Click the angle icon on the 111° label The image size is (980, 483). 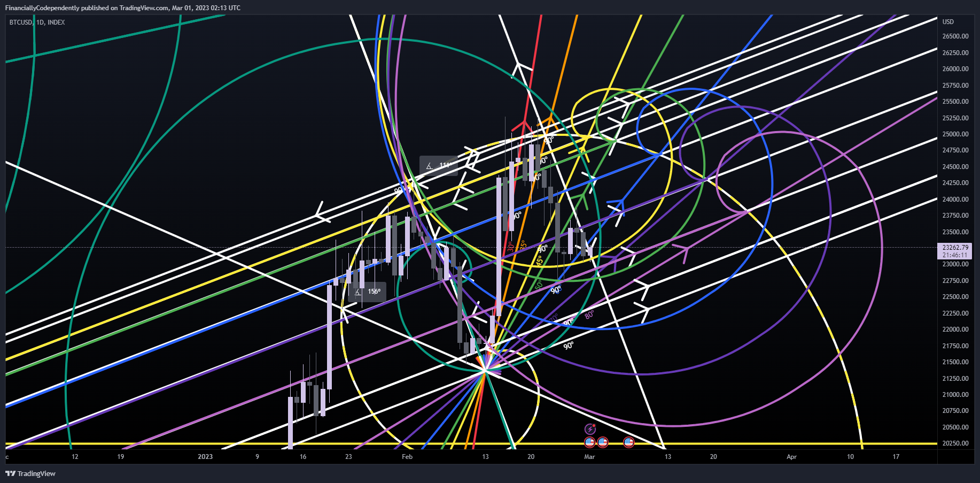pyautogui.click(x=429, y=166)
